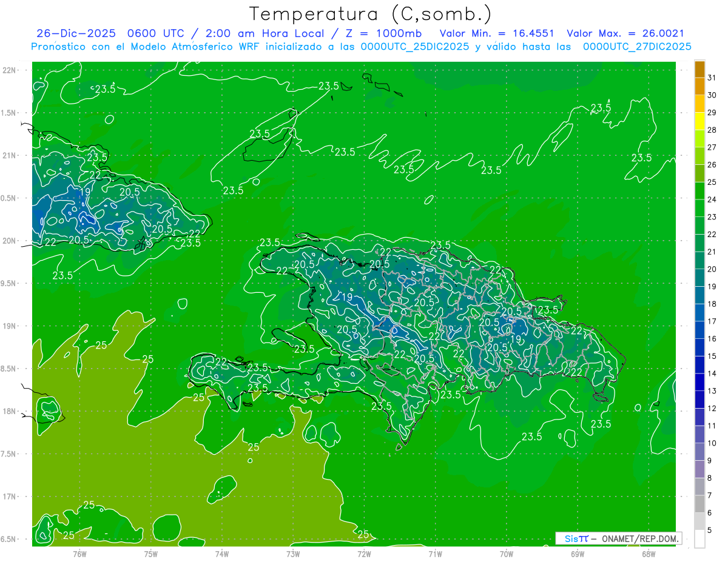This screenshot has height=562, width=728.
Task: Pick the blue swatch between 16 and 17
Action: point(699,330)
